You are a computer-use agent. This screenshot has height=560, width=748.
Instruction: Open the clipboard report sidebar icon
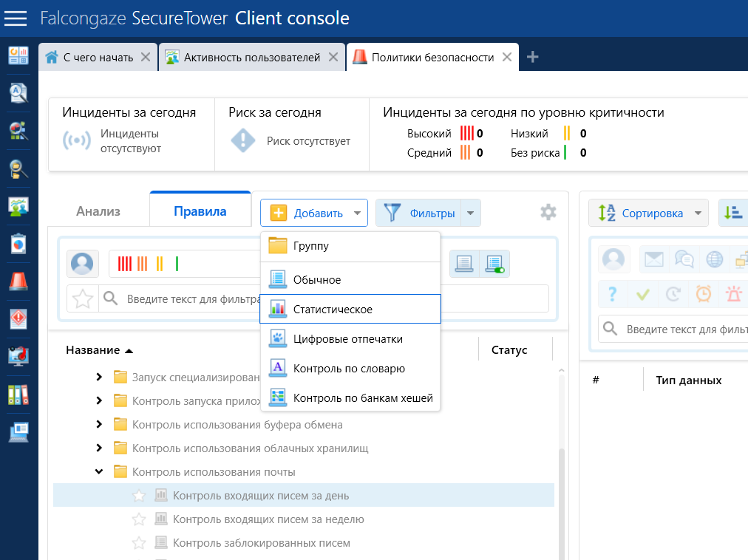(18, 244)
